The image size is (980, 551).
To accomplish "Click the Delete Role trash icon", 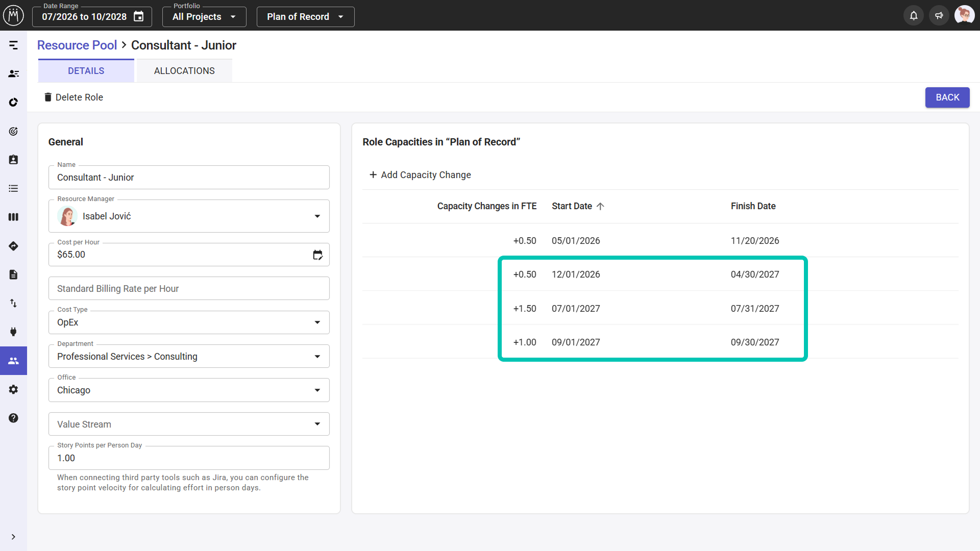I will (48, 97).
